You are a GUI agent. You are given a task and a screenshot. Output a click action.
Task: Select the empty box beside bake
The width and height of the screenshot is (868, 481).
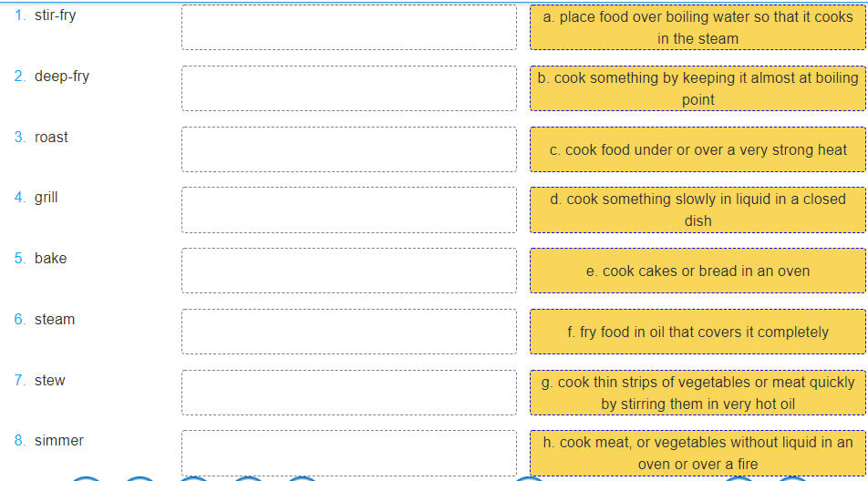coord(348,271)
